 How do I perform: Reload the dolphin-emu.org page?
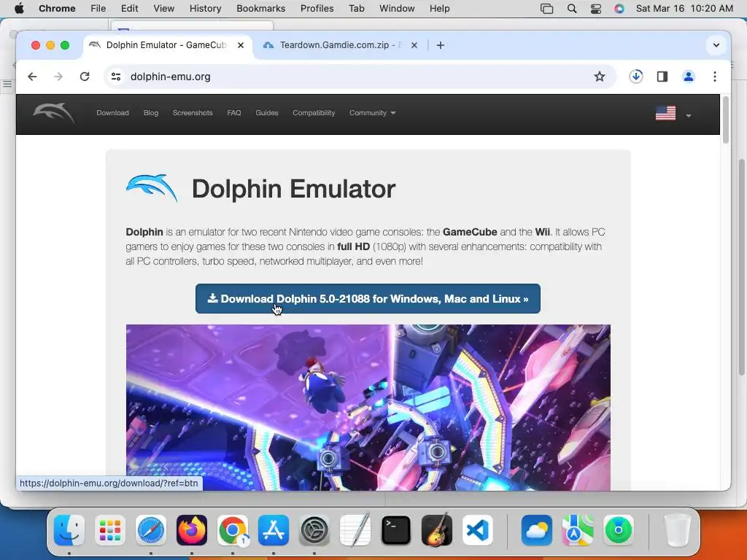[x=85, y=77]
